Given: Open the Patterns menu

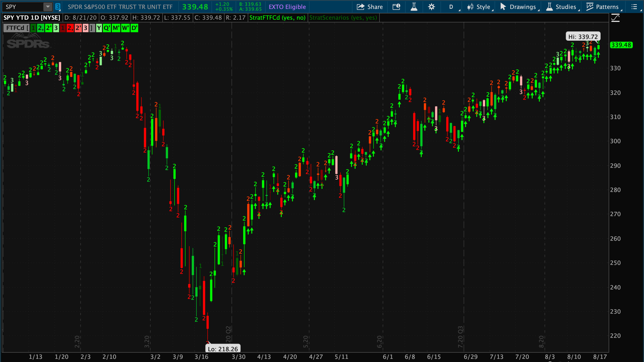Looking at the screenshot, I should click(604, 7).
